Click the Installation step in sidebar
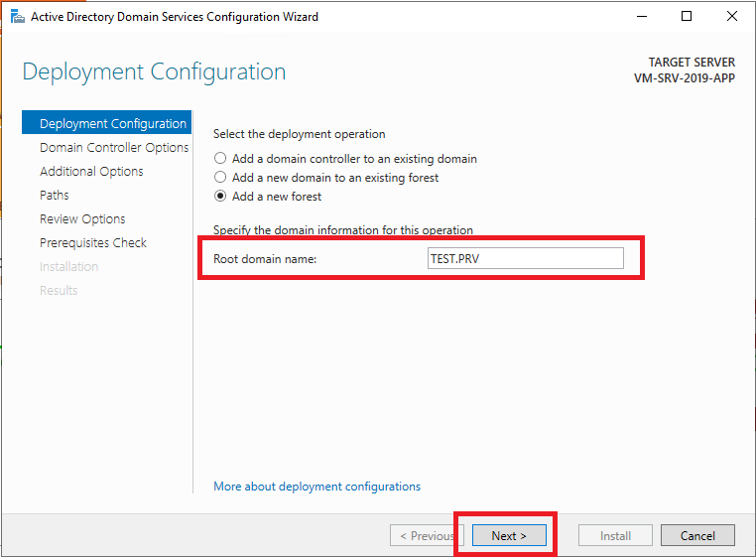 [x=68, y=266]
